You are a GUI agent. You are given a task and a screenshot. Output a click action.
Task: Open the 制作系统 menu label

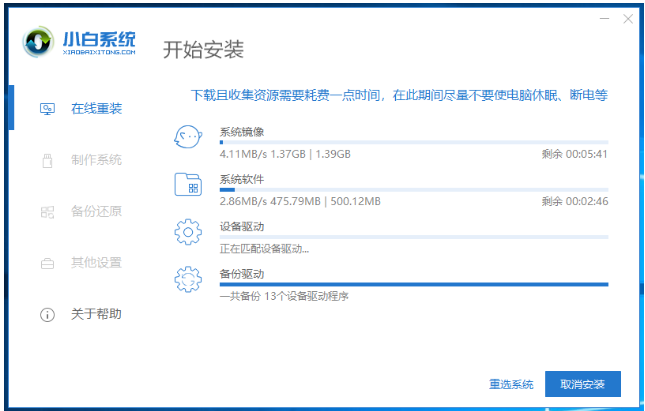tap(96, 160)
